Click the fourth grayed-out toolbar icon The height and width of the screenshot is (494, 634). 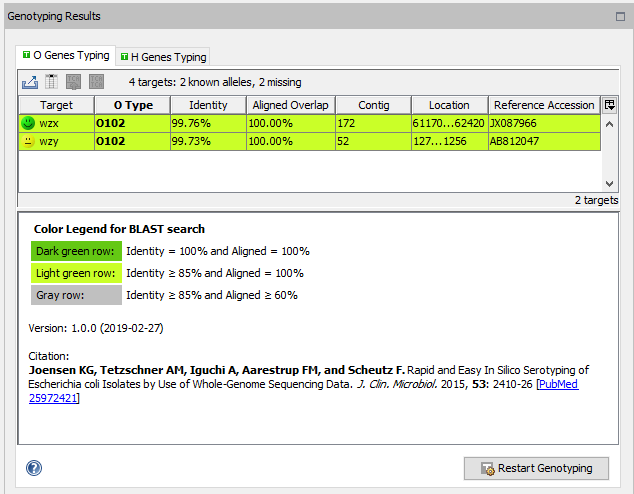[96, 82]
